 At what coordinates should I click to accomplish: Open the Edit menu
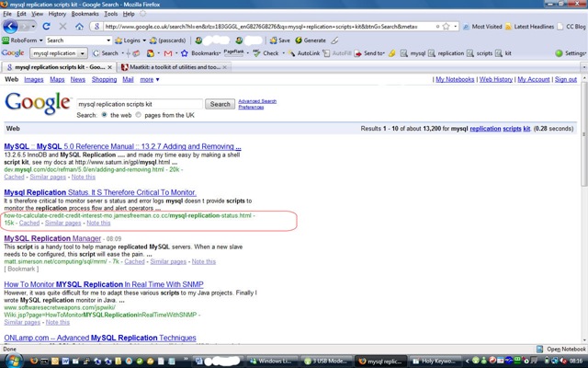pos(21,14)
